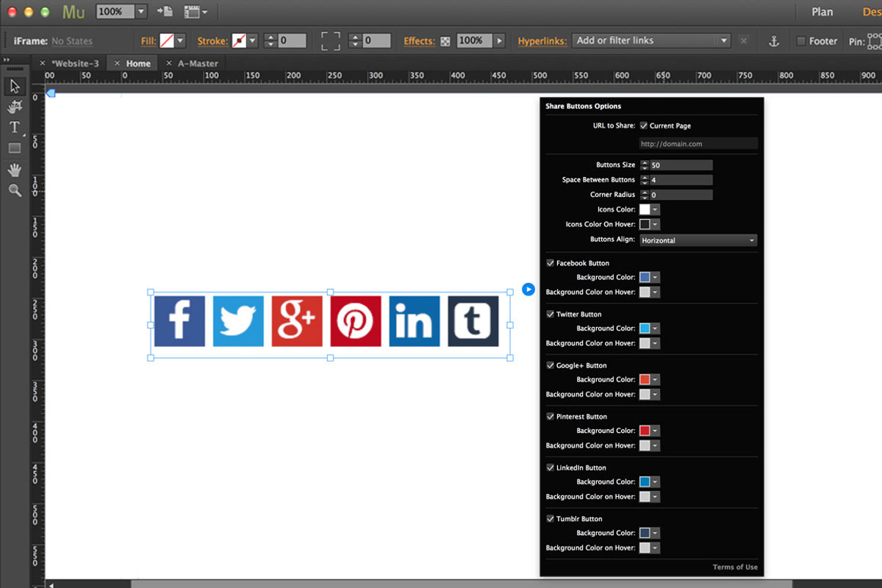Switch to the Plan view
The height and width of the screenshot is (588, 882).
click(822, 12)
